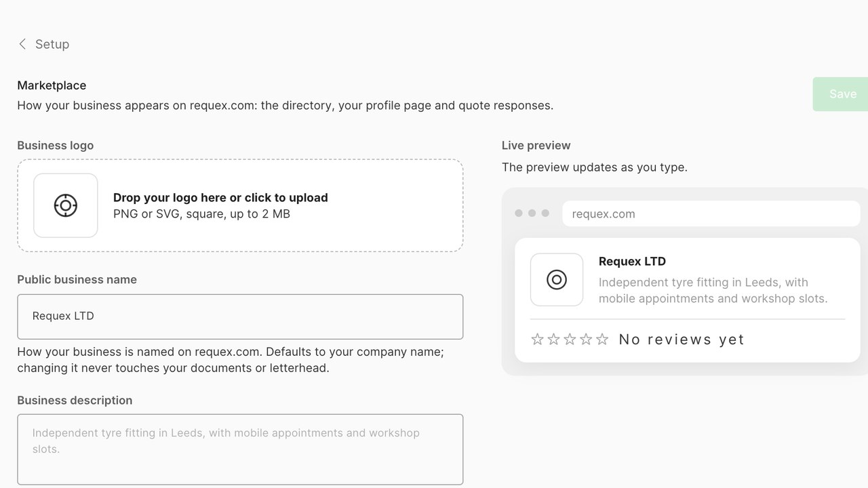Click the target logo placeholder in upload area

pos(66,205)
